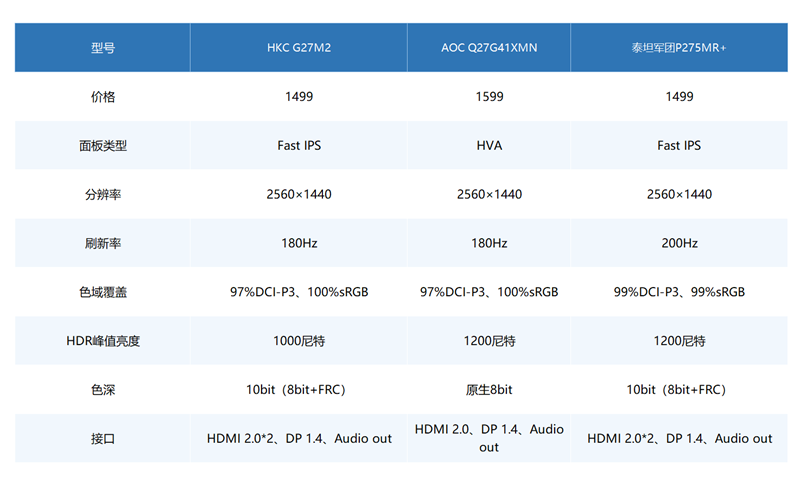
Task: Click the AOC Q27G41XMN column header
Action: [489, 47]
